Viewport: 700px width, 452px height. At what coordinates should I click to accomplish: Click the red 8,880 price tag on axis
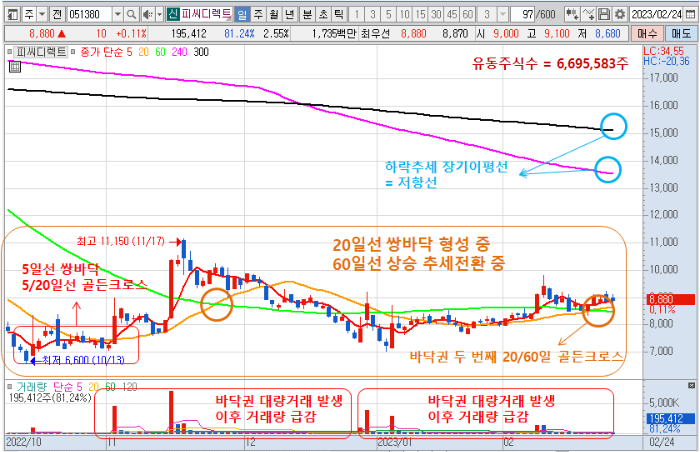(x=671, y=300)
